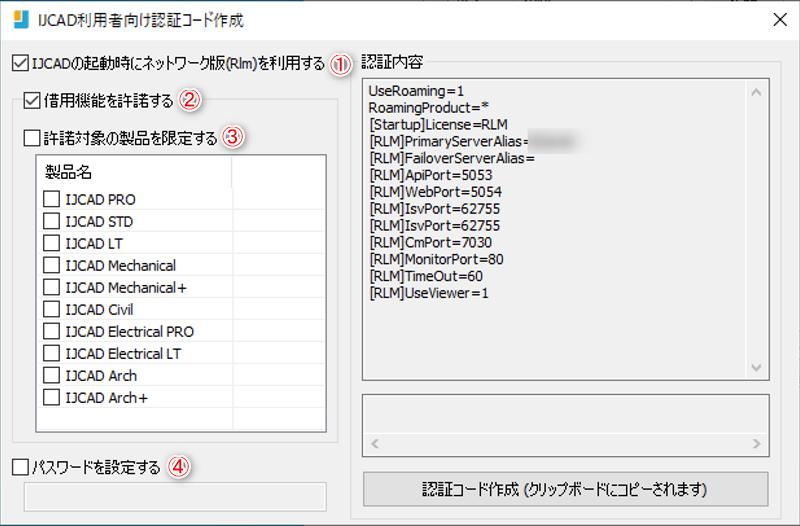This screenshot has width=800, height=526.
Task: Click the RoamingProduct=* line
Action: (x=429, y=108)
